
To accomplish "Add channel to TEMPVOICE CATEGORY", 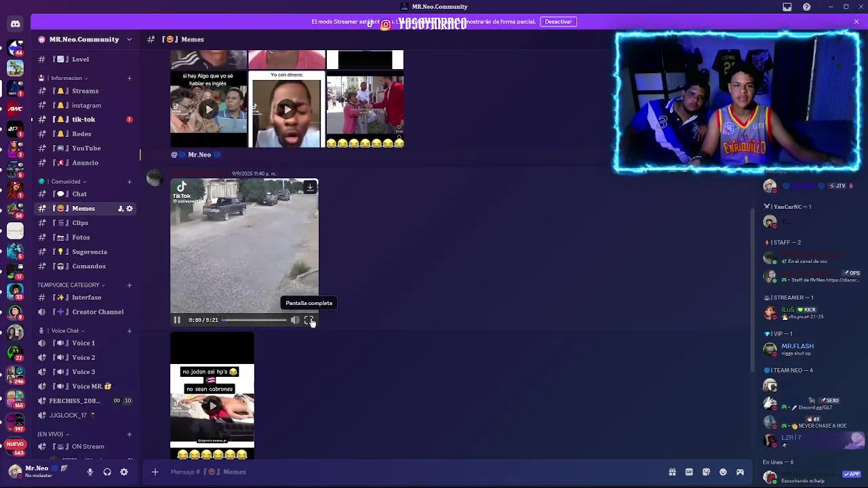I will 130,285.
